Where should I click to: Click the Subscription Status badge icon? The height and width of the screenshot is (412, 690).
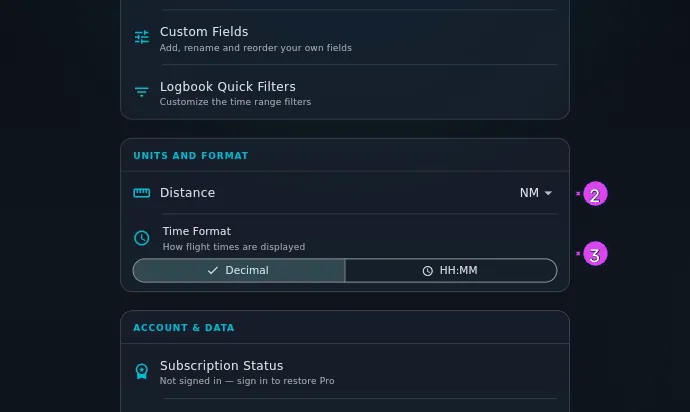[142, 372]
